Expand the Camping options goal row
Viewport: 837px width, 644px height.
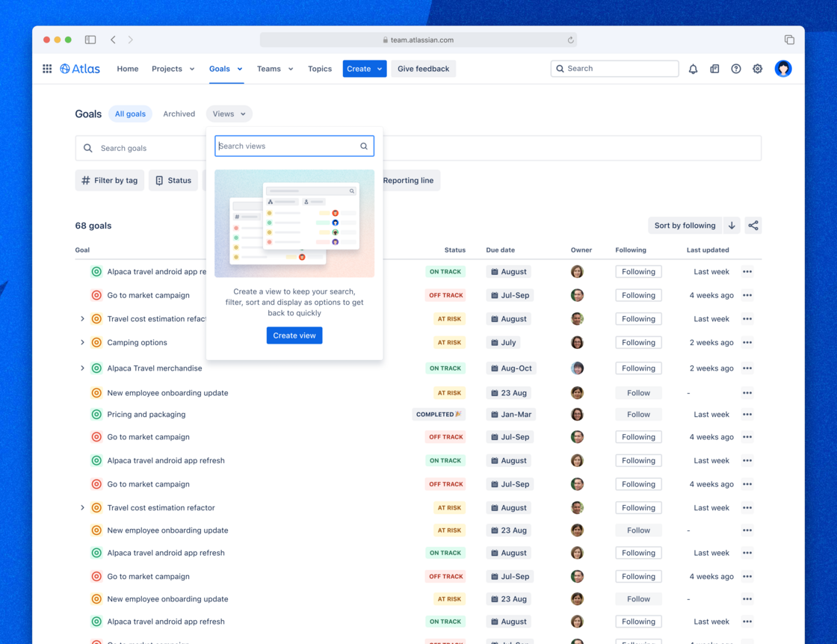click(82, 342)
